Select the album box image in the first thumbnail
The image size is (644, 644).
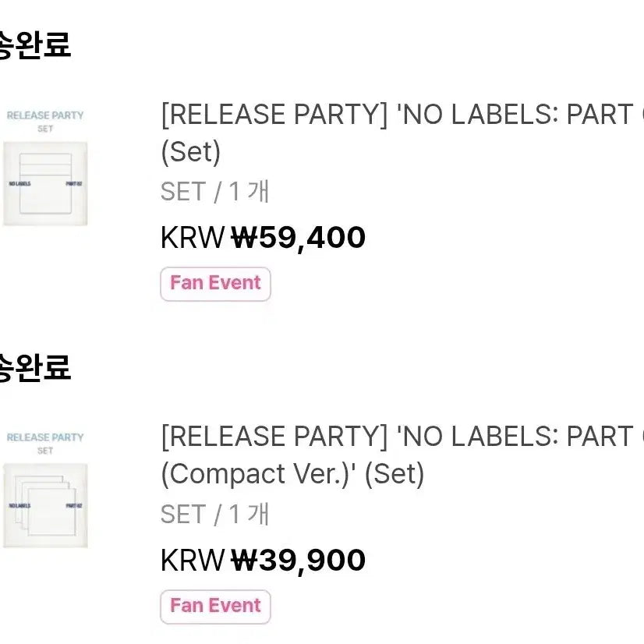45,183
